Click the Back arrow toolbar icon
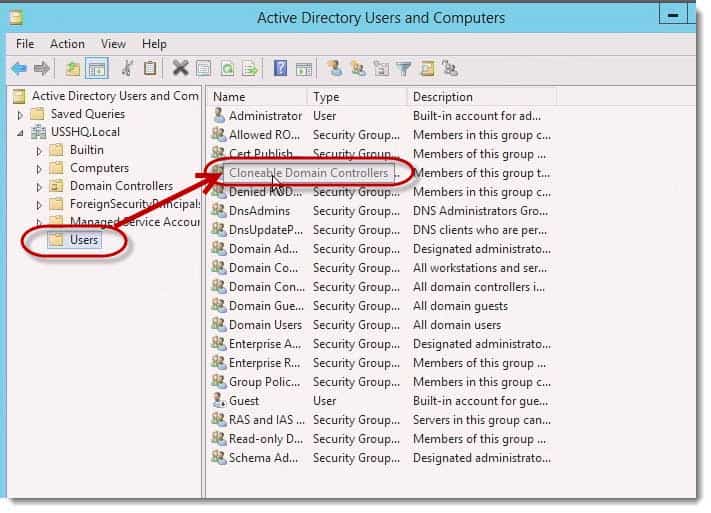 (19, 69)
